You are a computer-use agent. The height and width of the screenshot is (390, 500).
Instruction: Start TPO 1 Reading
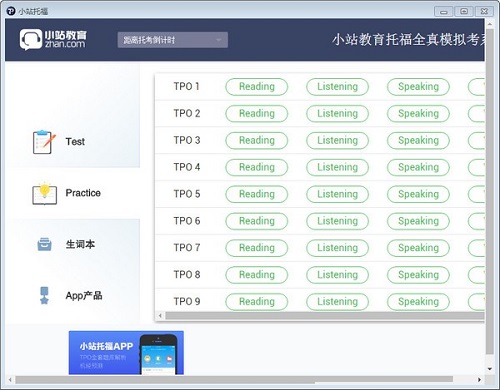(257, 87)
